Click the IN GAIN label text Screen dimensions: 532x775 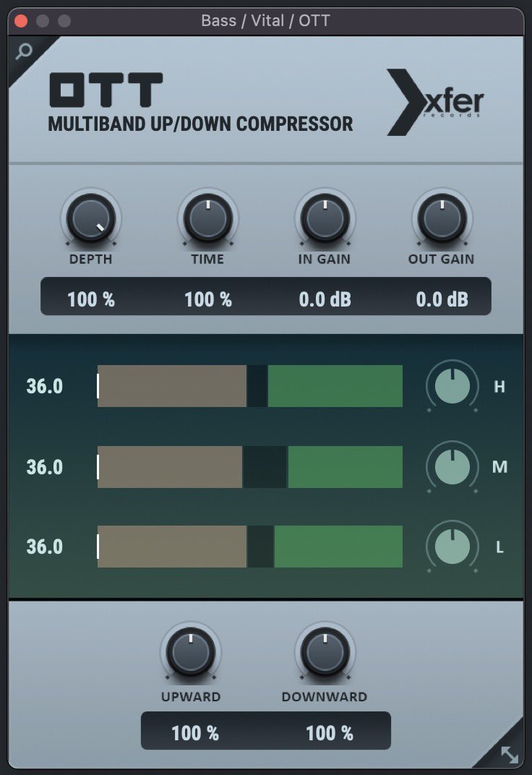pos(324,259)
